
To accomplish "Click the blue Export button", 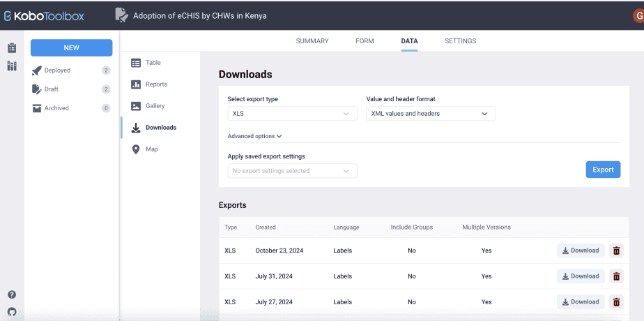I will pos(603,170).
